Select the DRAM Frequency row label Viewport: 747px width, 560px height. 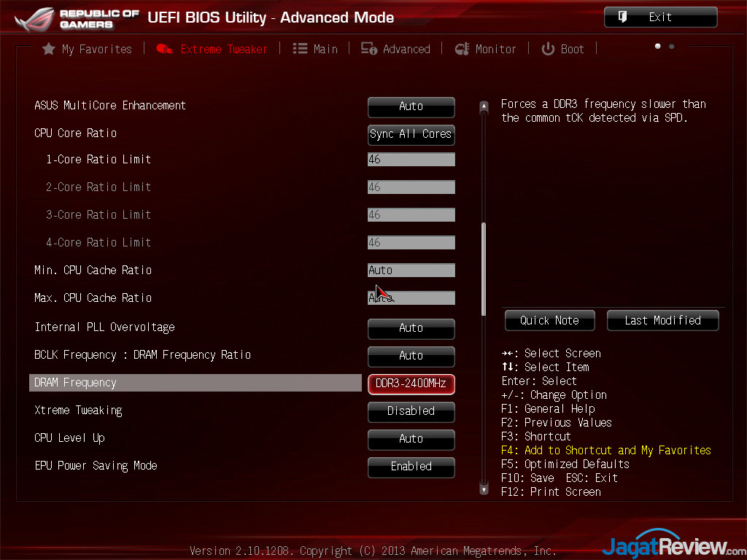75,383
